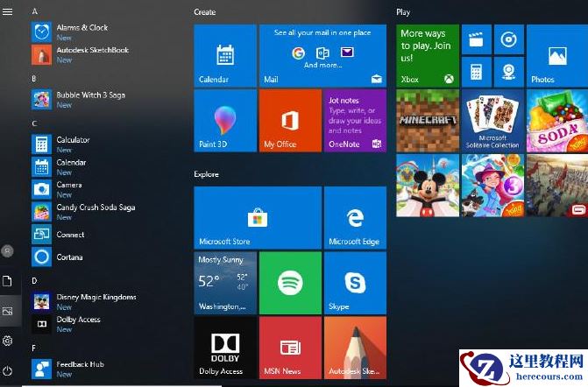This screenshot has height=387, width=588.
Task: Open Candy Crush Soda tile
Action: [557, 121]
